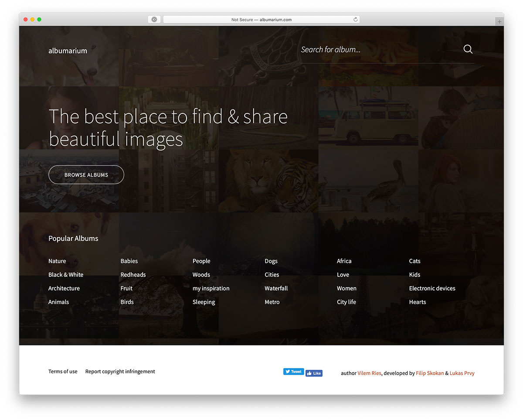Open the Safari reader/privacy icon
This screenshot has width=523, height=420.
coord(154,20)
